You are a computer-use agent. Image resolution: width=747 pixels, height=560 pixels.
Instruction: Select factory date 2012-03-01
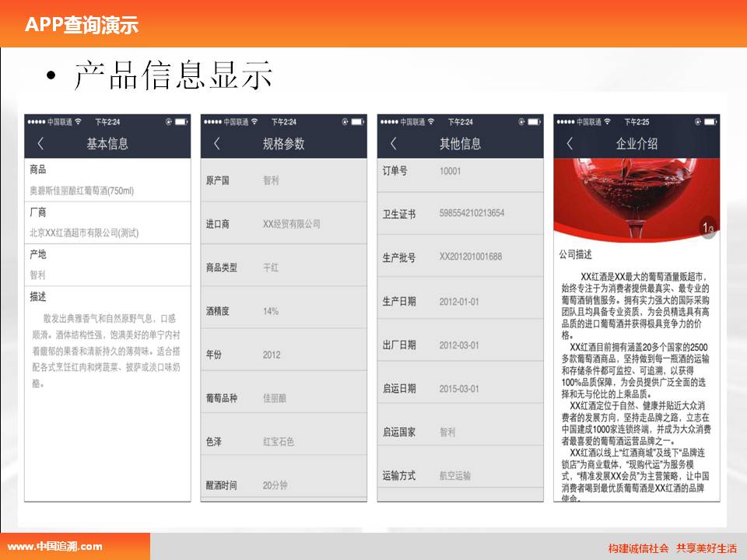[x=459, y=345]
